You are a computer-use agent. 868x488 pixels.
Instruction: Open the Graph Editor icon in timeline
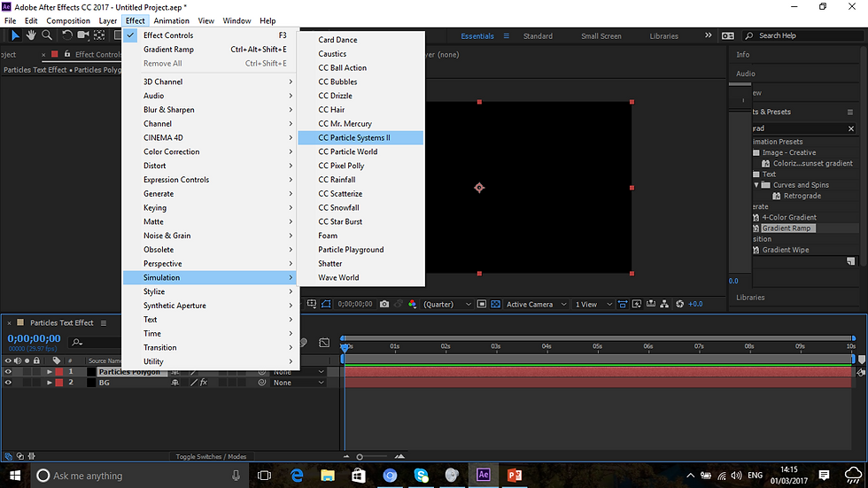324,343
